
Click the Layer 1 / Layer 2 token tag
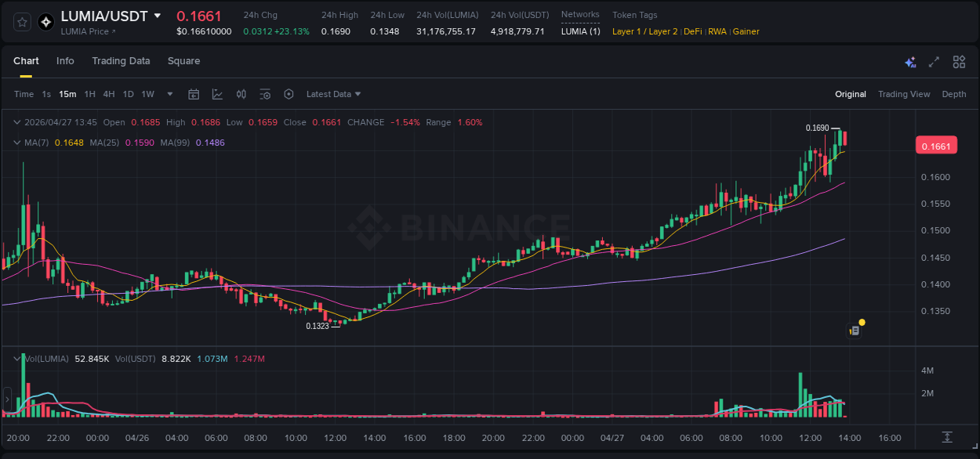click(x=645, y=31)
